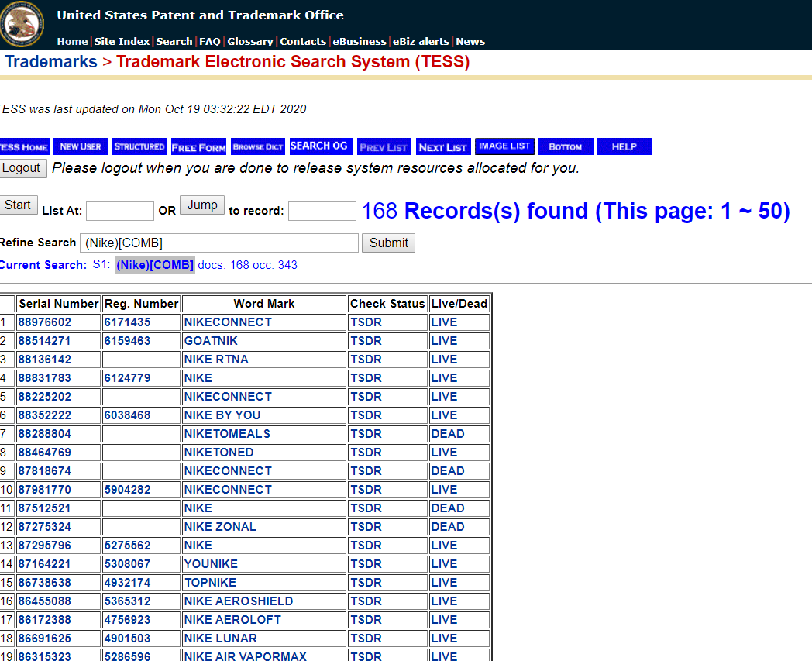Click the Jump button
The height and width of the screenshot is (661, 812).
click(x=202, y=205)
